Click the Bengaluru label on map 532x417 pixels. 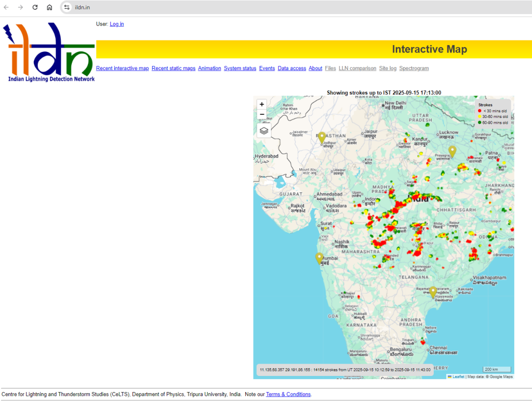pos(401,352)
